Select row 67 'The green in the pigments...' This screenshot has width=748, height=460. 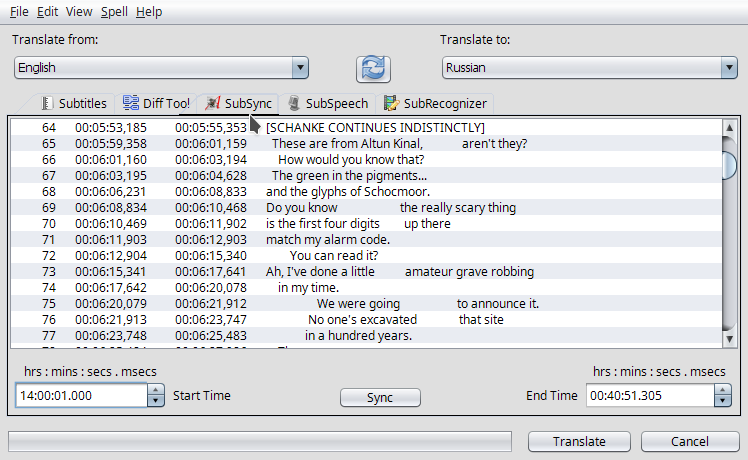(366, 176)
